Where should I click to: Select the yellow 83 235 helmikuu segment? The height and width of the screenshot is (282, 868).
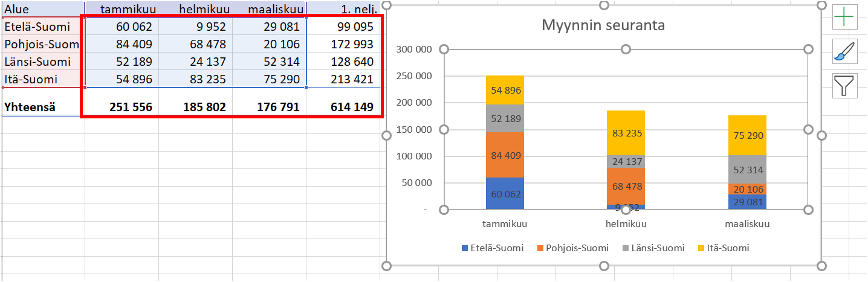pos(626,133)
